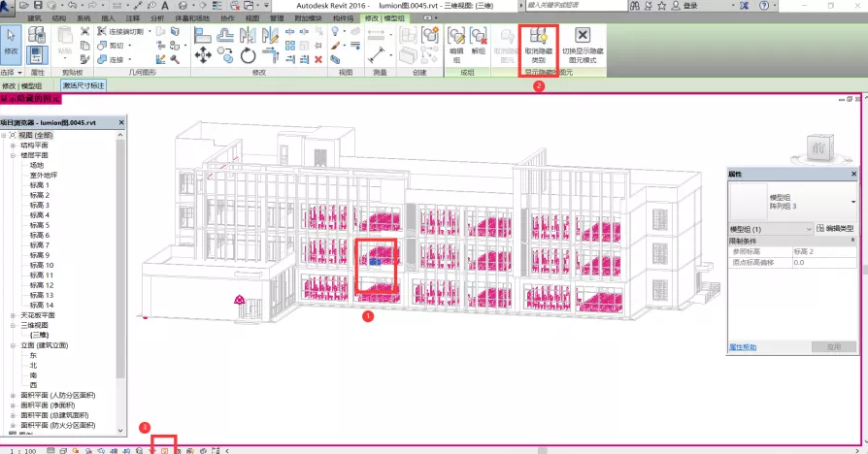The image size is (868, 454).
Task: Collapse the floor plans tree node
Action: coord(14,155)
